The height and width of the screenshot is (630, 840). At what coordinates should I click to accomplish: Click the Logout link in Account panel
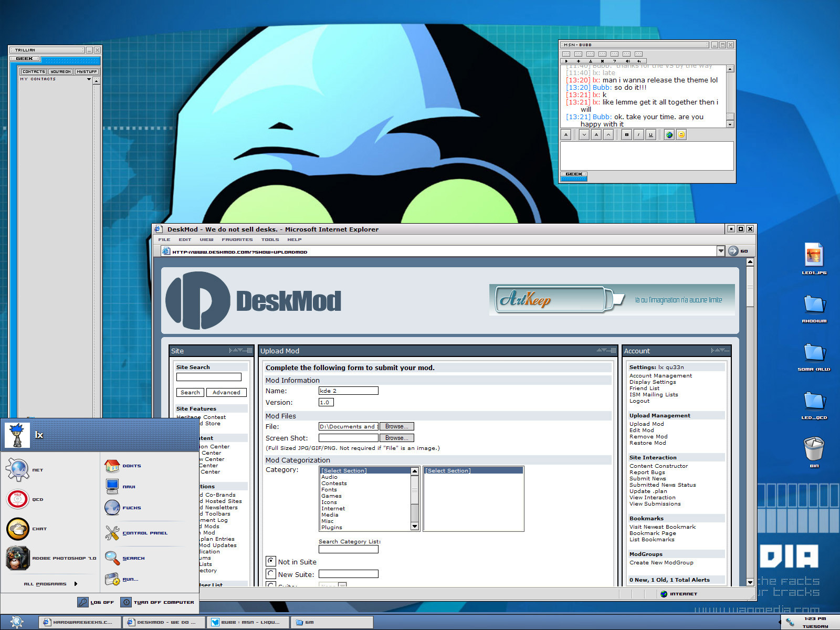pyautogui.click(x=639, y=401)
